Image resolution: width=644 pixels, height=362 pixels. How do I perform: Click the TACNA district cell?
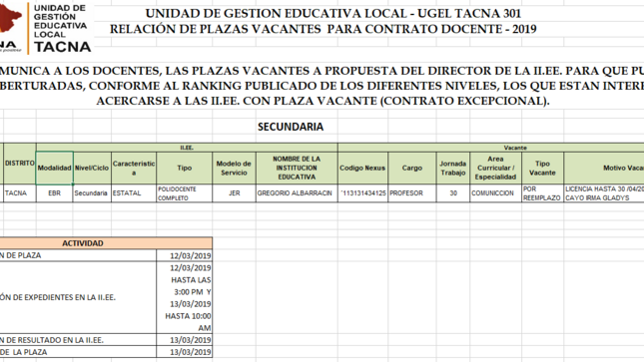point(20,193)
